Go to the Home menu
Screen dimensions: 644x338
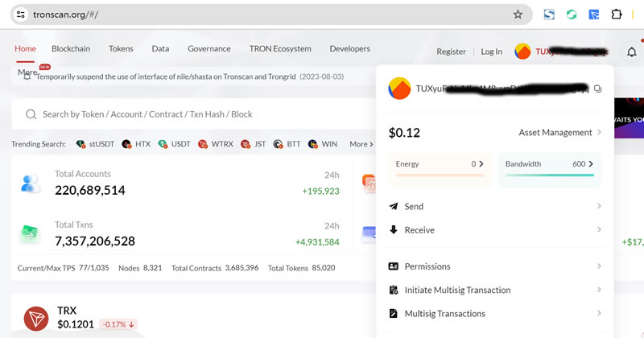click(x=25, y=48)
